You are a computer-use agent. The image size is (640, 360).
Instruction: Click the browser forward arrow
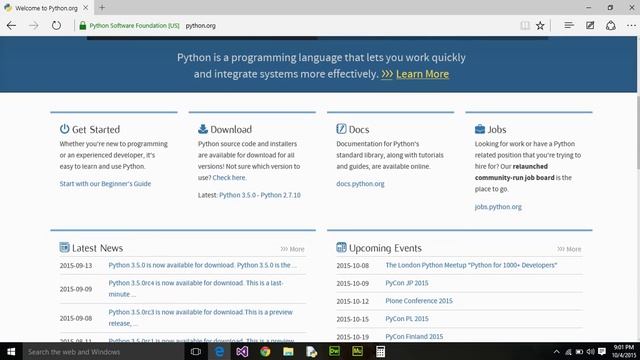34,26
